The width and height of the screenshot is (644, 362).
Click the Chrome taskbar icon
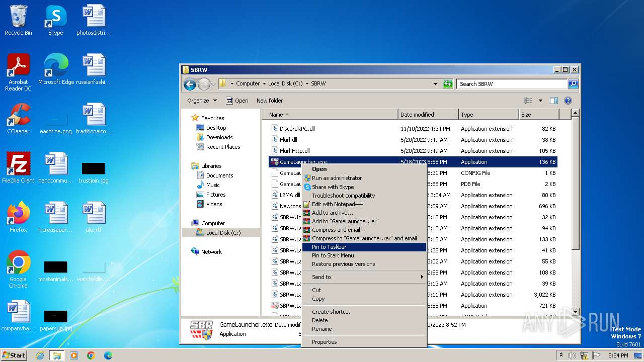91,355
